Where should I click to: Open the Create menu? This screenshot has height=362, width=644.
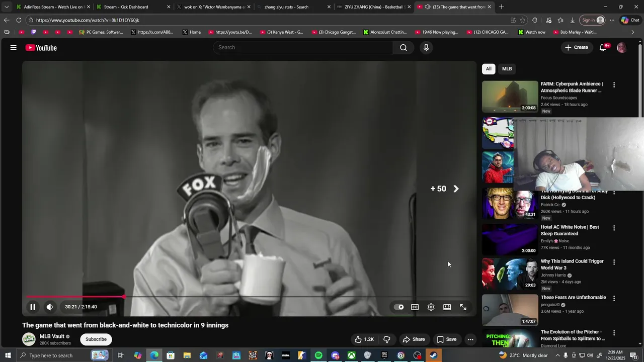576,47
